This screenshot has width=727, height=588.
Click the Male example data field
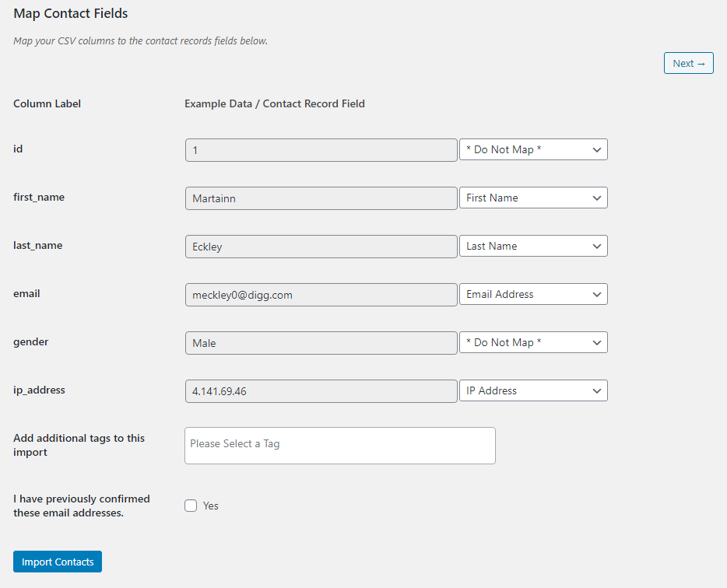[321, 343]
